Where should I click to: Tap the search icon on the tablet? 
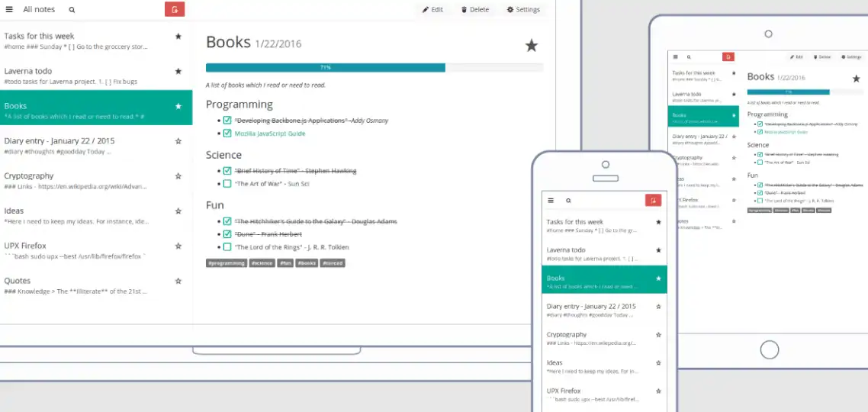(x=689, y=56)
